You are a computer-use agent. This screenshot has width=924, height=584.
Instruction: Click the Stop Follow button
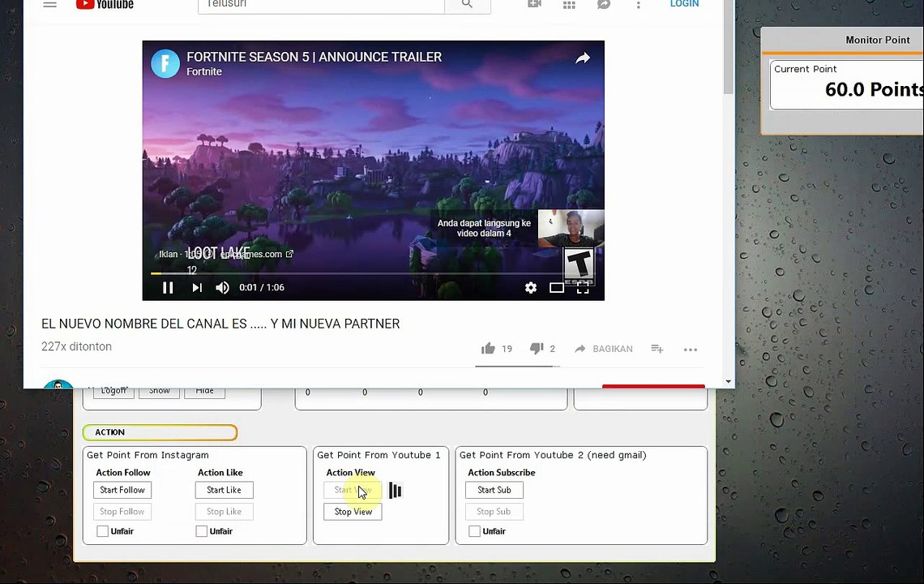122,512
